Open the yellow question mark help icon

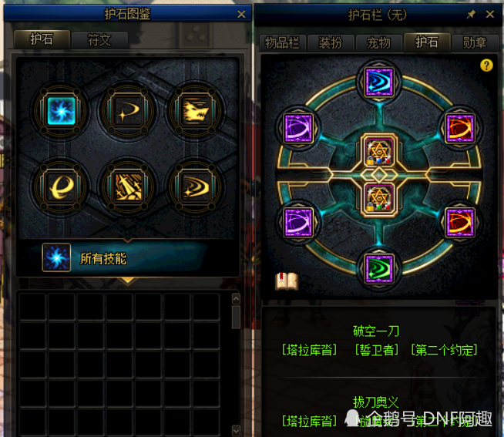click(486, 66)
